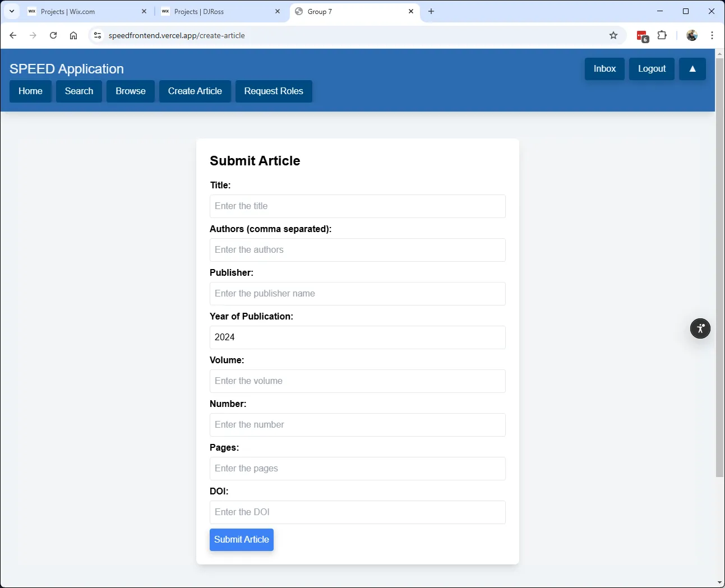Expand the up-triangle button beside Logout

point(692,69)
